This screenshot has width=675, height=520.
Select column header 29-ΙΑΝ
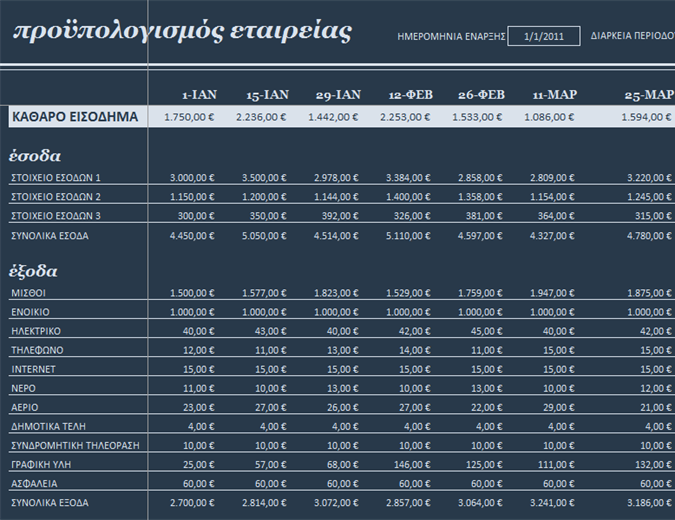pyautogui.click(x=338, y=95)
